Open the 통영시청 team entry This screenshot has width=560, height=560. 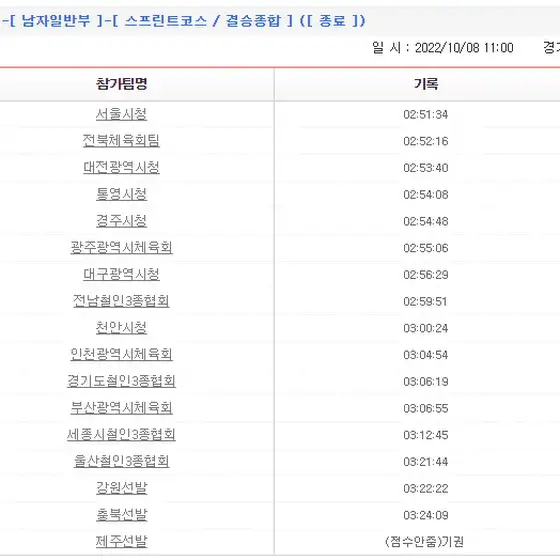(121, 194)
